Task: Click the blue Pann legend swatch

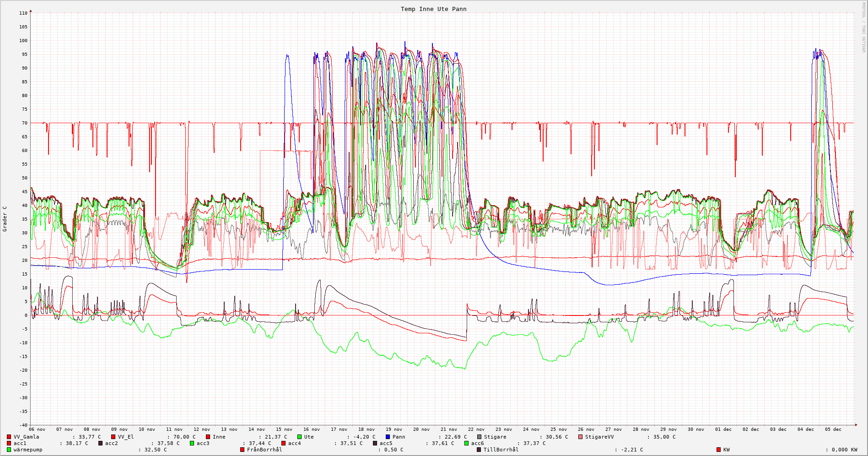Action: (x=388, y=437)
